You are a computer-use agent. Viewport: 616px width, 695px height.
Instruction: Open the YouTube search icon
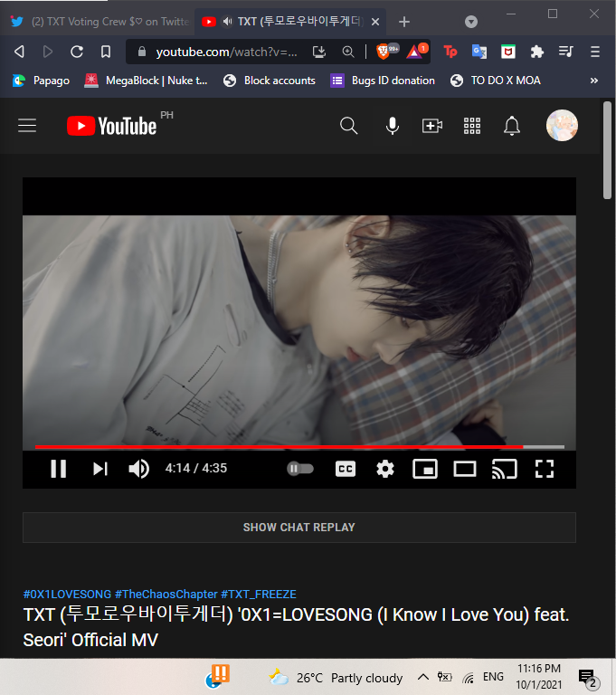coord(348,126)
